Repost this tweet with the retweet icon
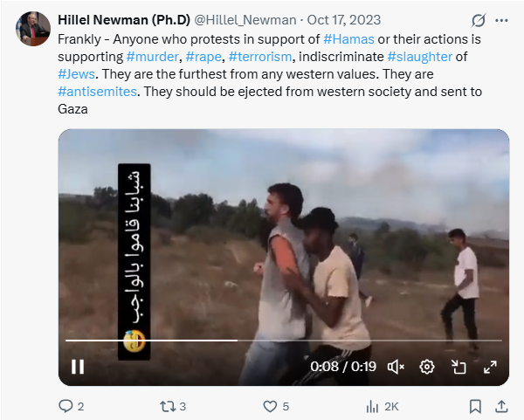 tap(168, 407)
